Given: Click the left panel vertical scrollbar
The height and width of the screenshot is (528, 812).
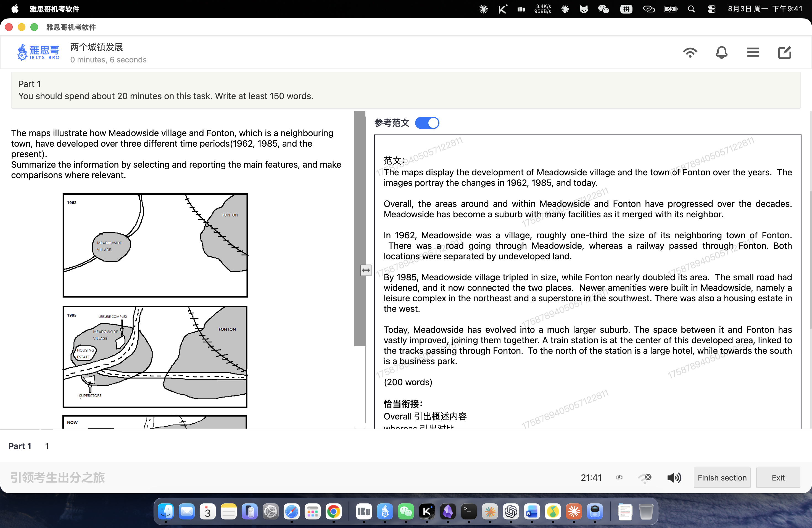Looking at the screenshot, I should point(360,229).
